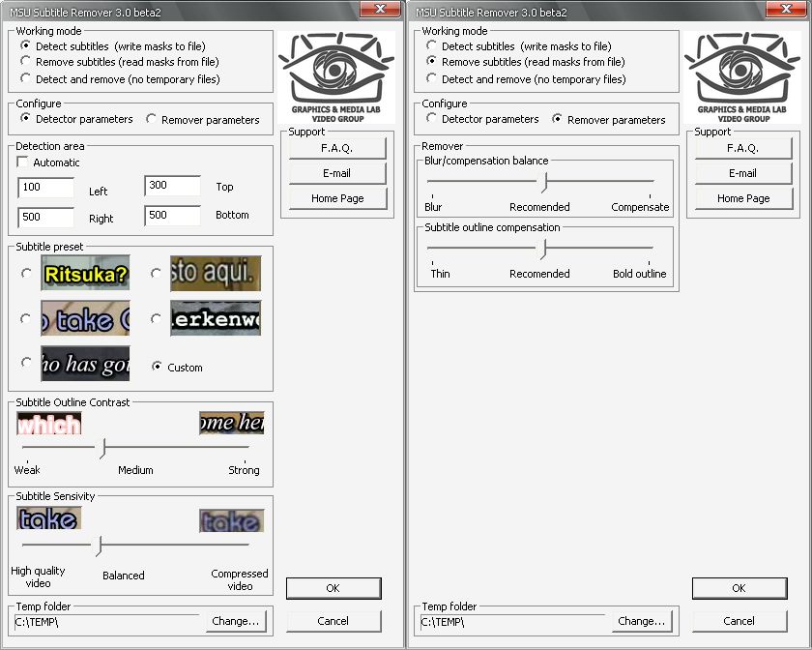The height and width of the screenshot is (650, 812).
Task: Select the blue 'take' subtitle preset radio
Action: 26,318
